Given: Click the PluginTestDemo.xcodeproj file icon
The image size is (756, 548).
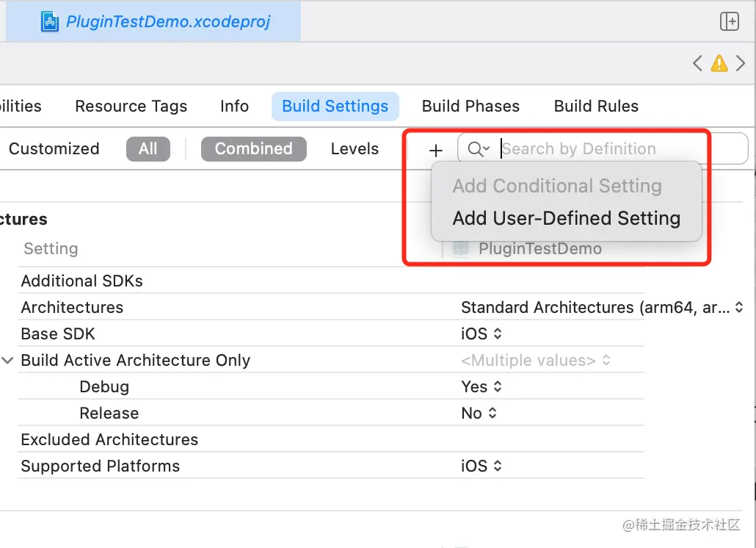Looking at the screenshot, I should click(50, 22).
